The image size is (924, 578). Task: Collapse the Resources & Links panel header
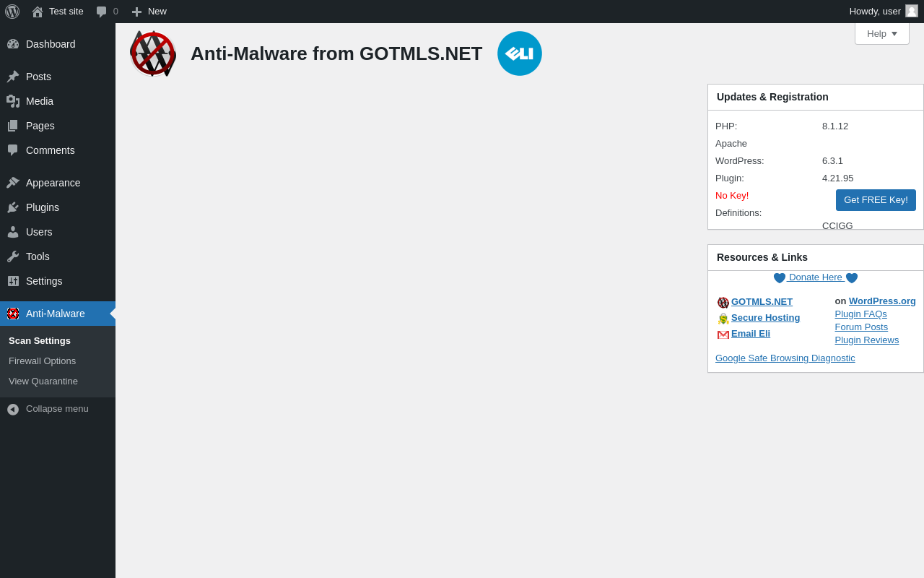point(816,257)
